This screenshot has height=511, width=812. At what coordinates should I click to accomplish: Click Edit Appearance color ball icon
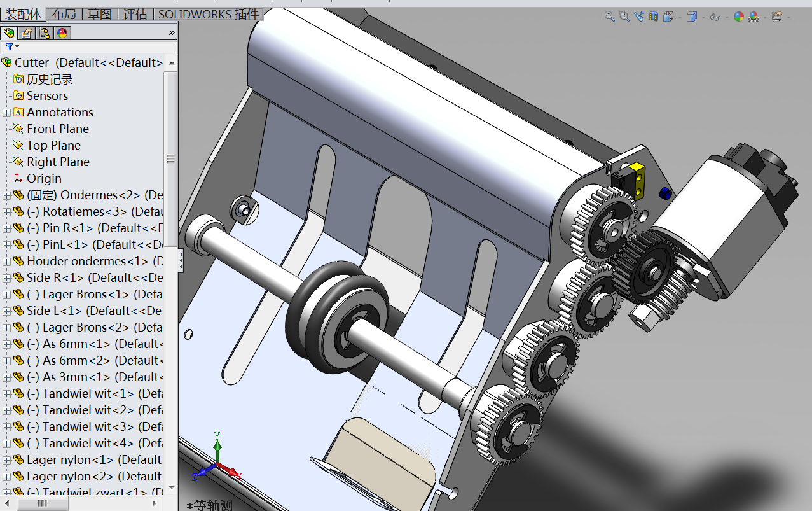(739, 17)
